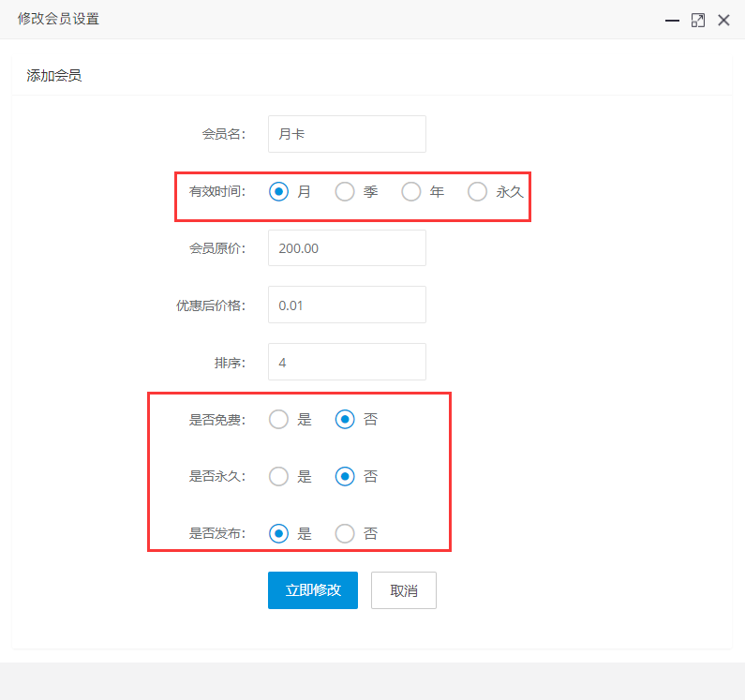Minimize the 修改会员设置 dialog

672,21
